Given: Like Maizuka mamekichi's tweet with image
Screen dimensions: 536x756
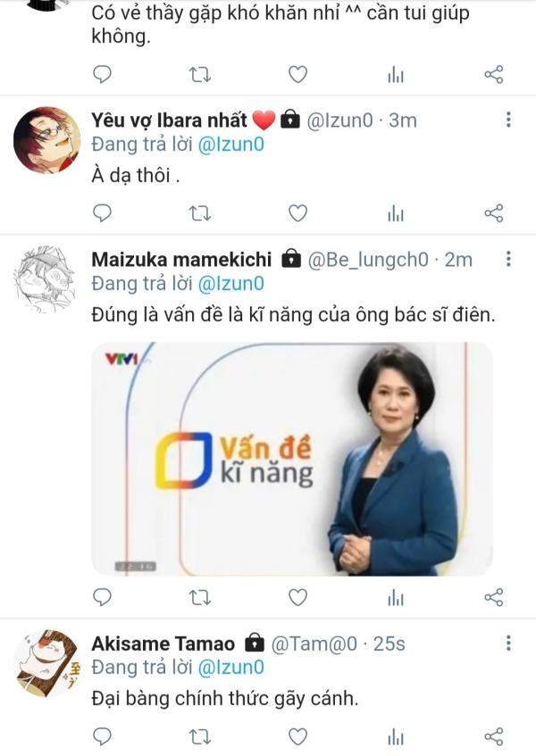Looking at the screenshot, I should [x=297, y=596].
